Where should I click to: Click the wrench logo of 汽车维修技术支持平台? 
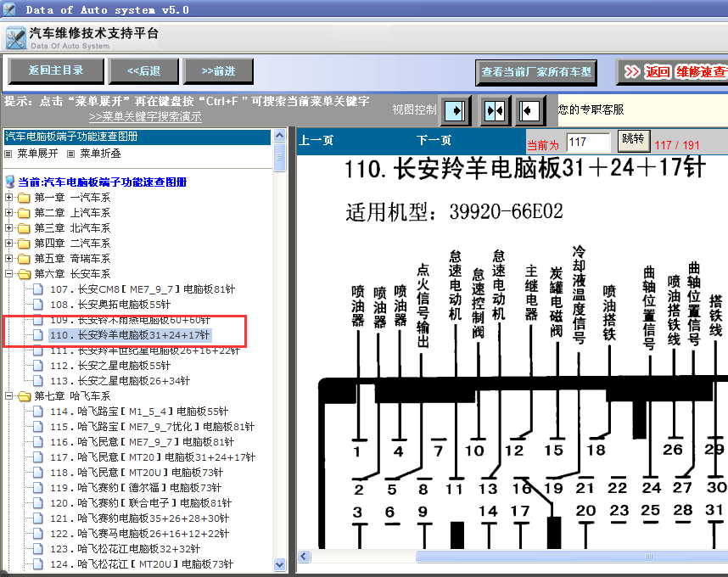[15, 37]
